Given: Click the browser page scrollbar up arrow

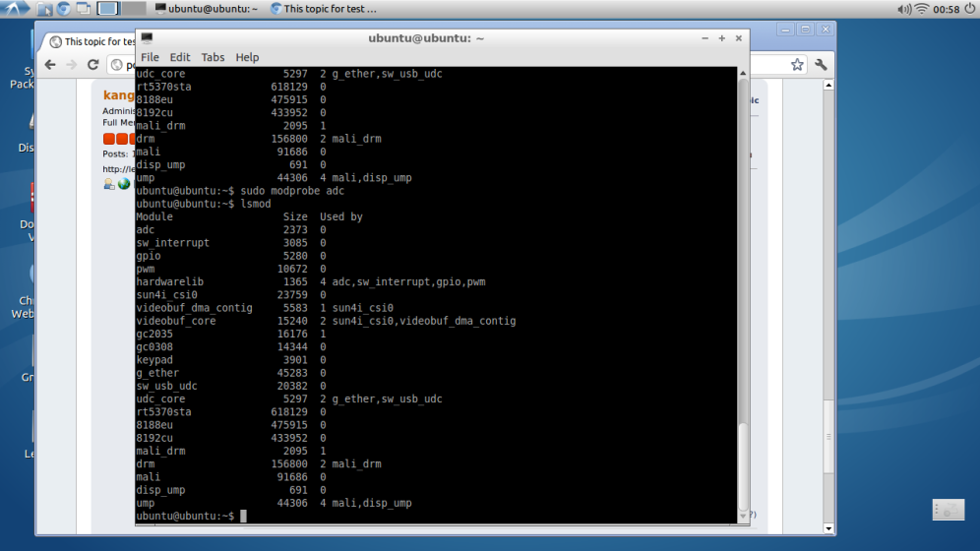Looking at the screenshot, I should (828, 85).
